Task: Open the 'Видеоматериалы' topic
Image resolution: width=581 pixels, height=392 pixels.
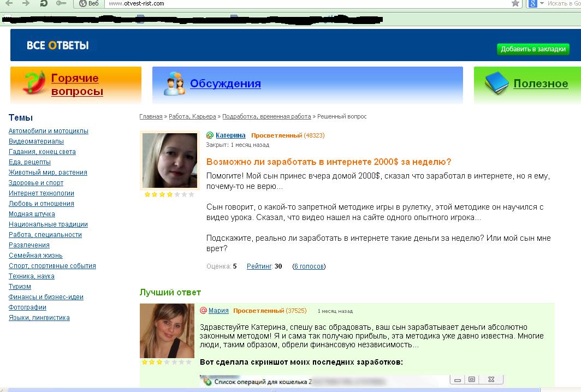Action: pyautogui.click(x=36, y=141)
